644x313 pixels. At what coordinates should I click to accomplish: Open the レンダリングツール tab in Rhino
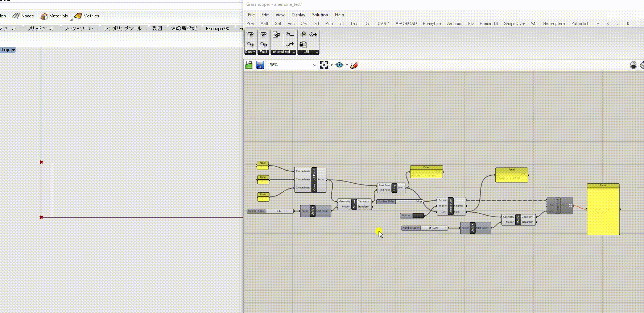[123, 28]
